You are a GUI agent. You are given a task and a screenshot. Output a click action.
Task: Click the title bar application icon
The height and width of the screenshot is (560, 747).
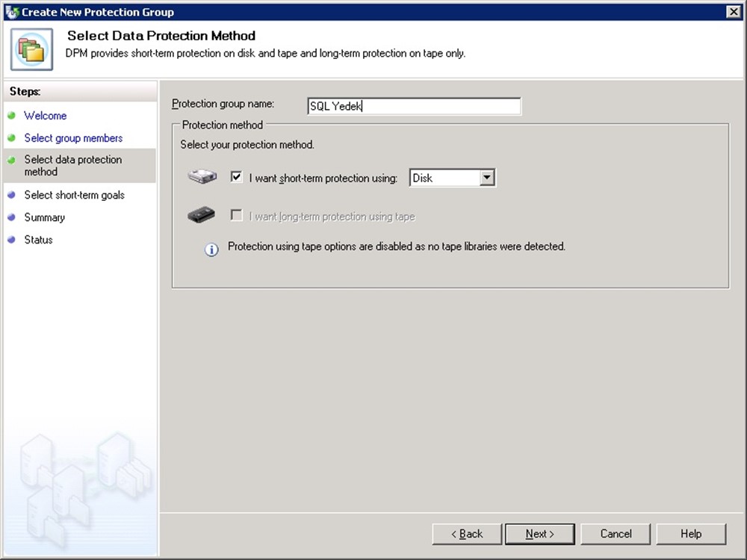11,12
